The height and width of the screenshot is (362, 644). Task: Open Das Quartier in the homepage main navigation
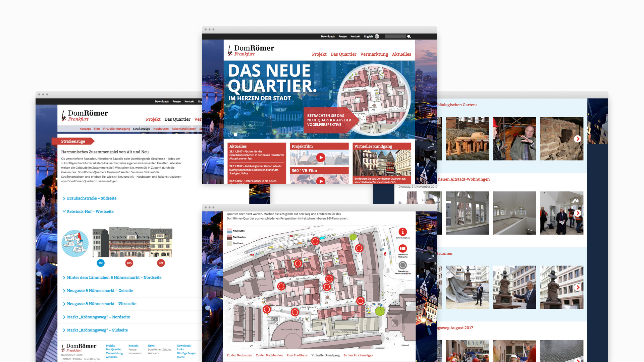[343, 54]
